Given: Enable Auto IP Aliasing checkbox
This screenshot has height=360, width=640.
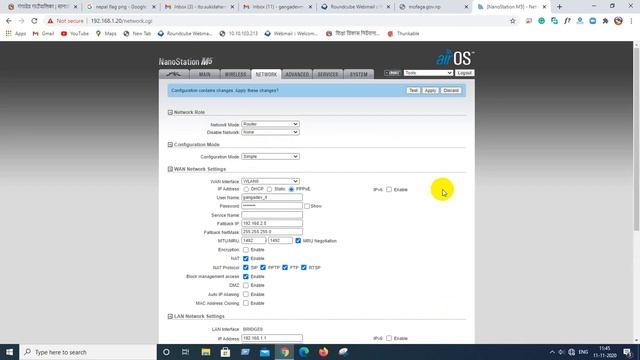Looking at the screenshot, I should 246,294.
